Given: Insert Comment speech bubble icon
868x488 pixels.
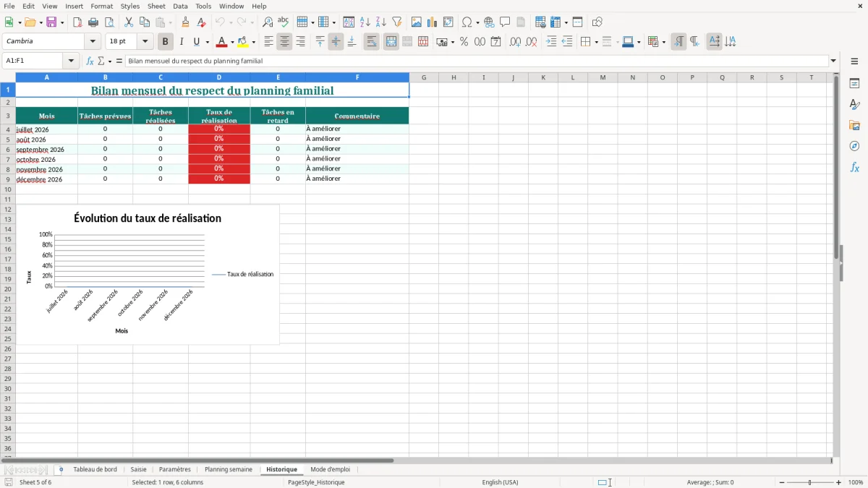Looking at the screenshot, I should [x=505, y=22].
